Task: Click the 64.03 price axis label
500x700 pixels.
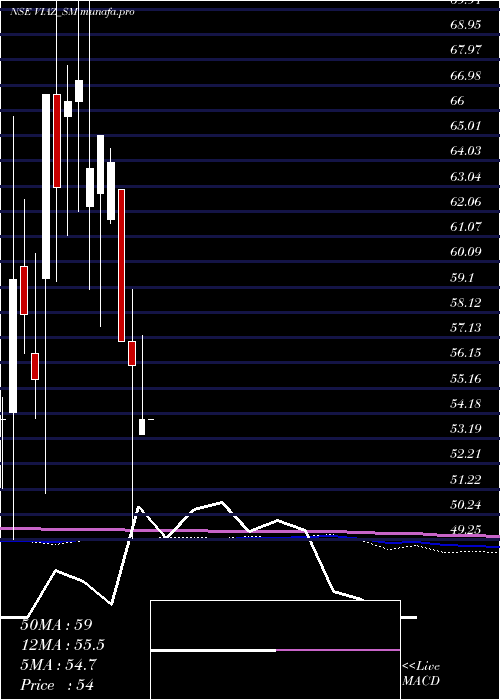Action: coord(465,151)
